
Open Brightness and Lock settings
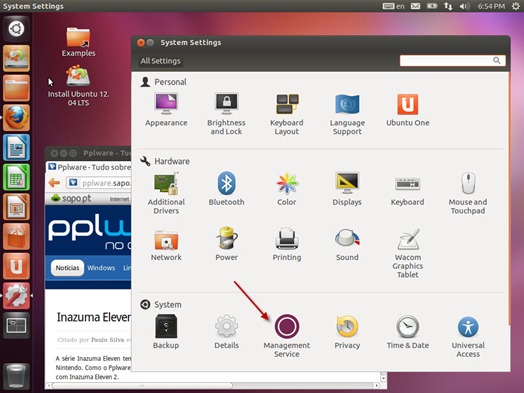226,114
